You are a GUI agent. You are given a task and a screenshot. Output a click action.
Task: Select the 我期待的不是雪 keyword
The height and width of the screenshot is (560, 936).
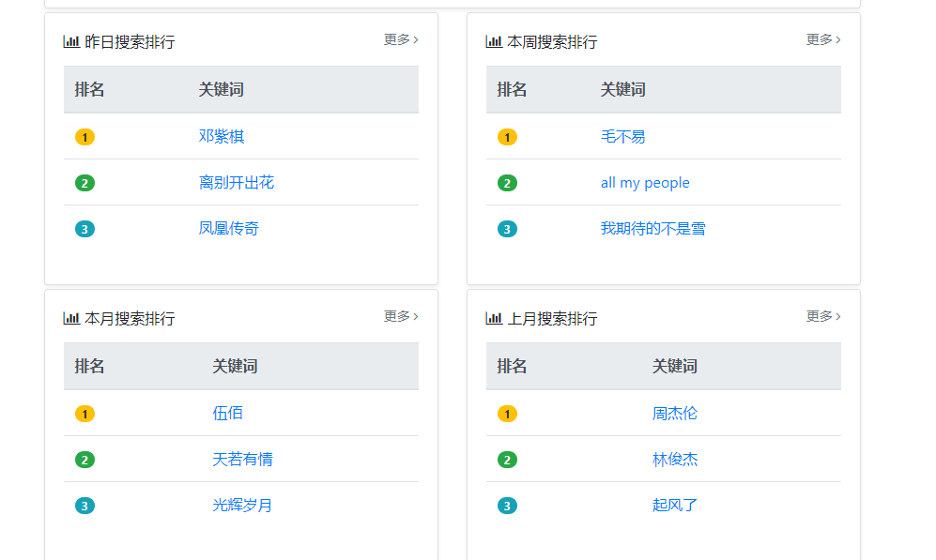tap(652, 228)
